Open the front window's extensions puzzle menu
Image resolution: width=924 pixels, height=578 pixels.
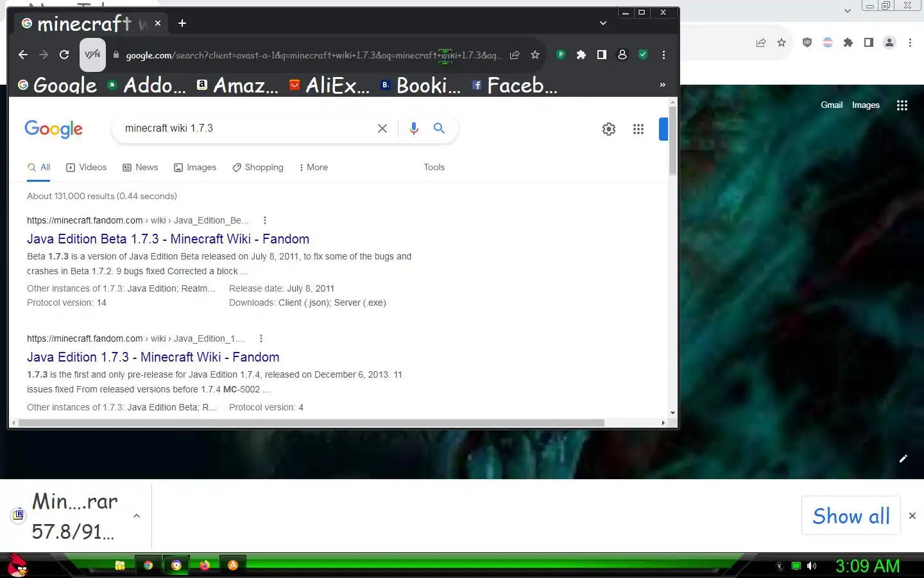[581, 55]
